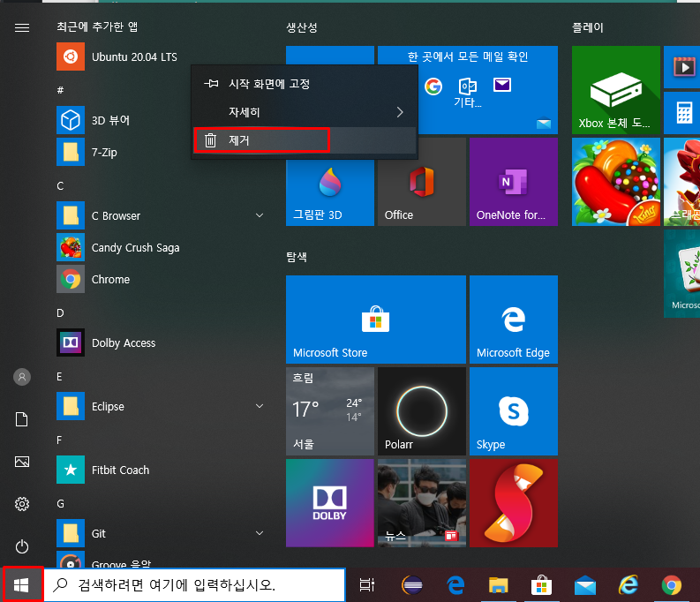The image size is (700, 602).
Task: Jump to the # letter header
Action: [x=60, y=90]
